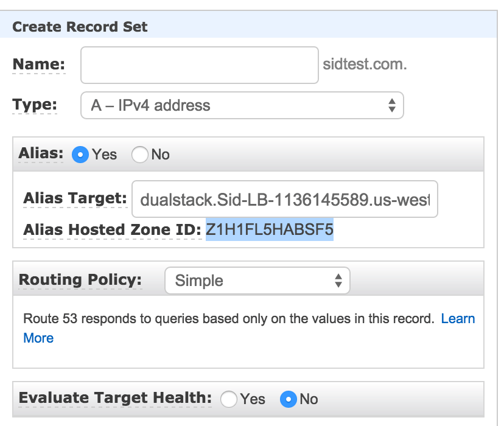
Task: Click the Alias Target label
Action: pos(75,198)
